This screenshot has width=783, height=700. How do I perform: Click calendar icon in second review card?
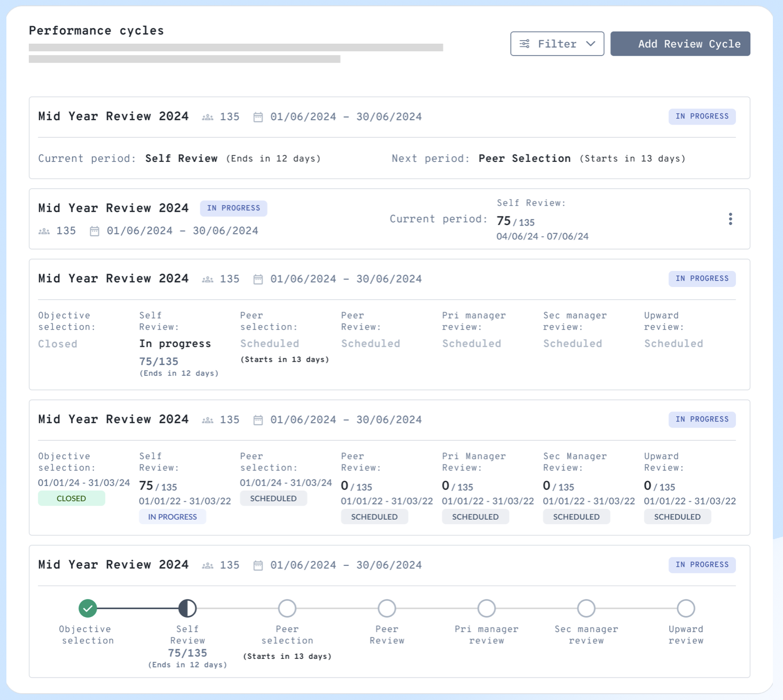coord(95,231)
